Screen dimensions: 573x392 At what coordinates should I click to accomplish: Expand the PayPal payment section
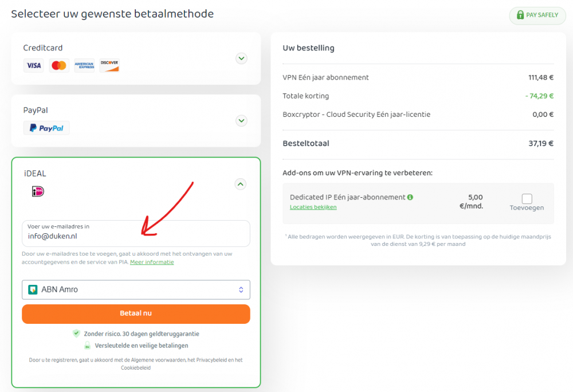click(x=241, y=120)
